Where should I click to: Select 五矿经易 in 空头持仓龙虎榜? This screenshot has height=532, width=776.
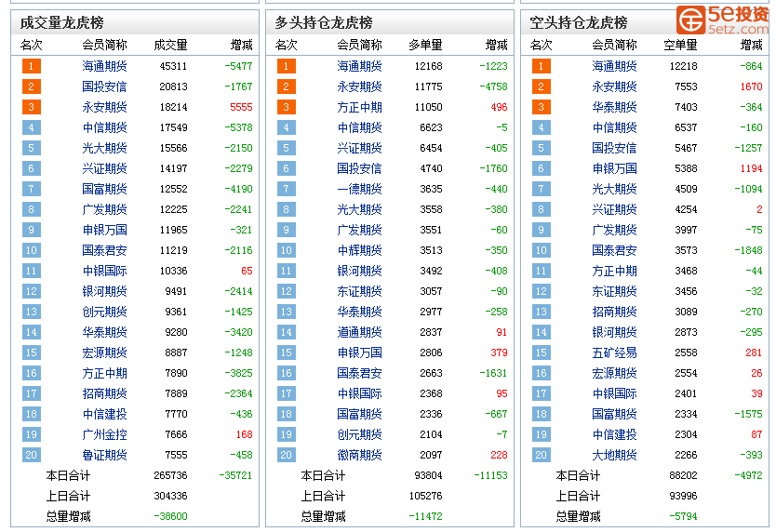click(x=614, y=352)
